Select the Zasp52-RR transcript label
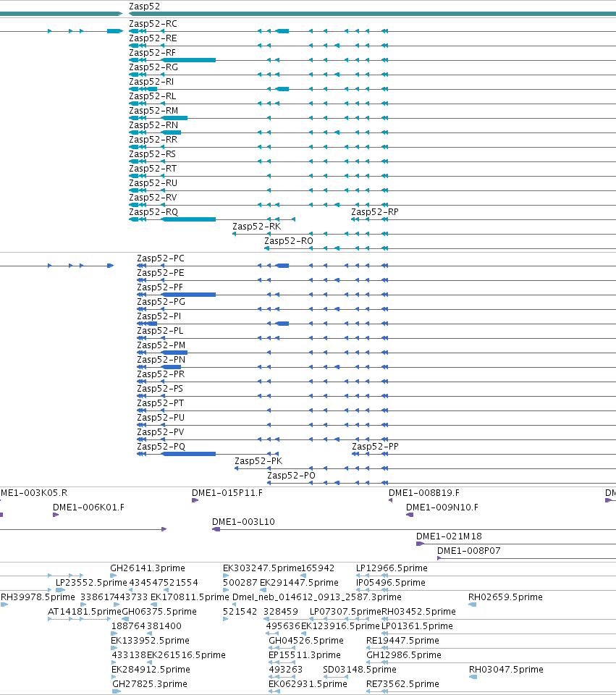616x695 pixels. coord(153,140)
